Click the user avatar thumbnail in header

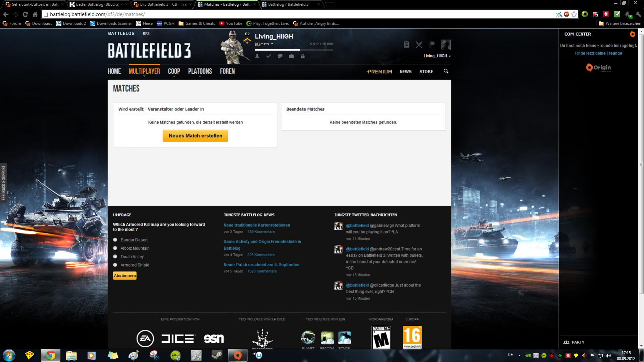pos(446,44)
